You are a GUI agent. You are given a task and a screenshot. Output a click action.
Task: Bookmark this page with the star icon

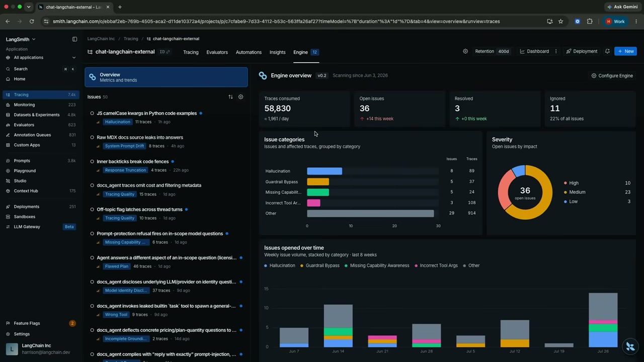(x=560, y=22)
